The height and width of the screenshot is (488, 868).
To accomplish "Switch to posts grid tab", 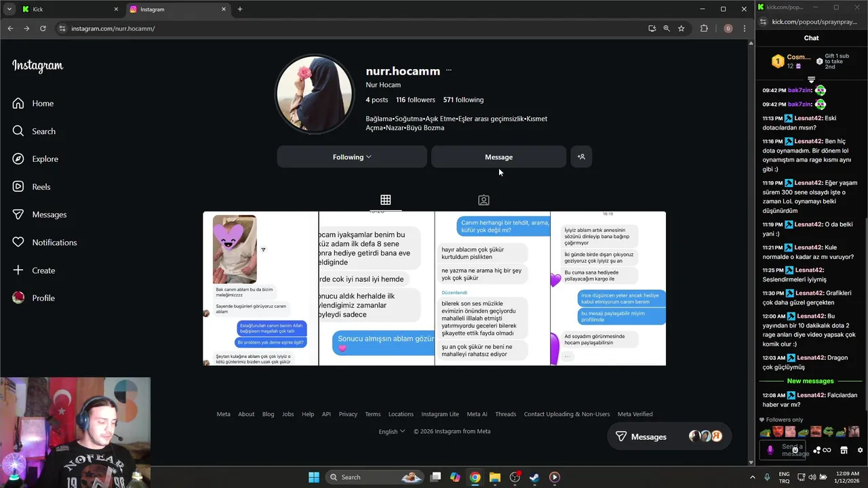I will pyautogui.click(x=385, y=200).
